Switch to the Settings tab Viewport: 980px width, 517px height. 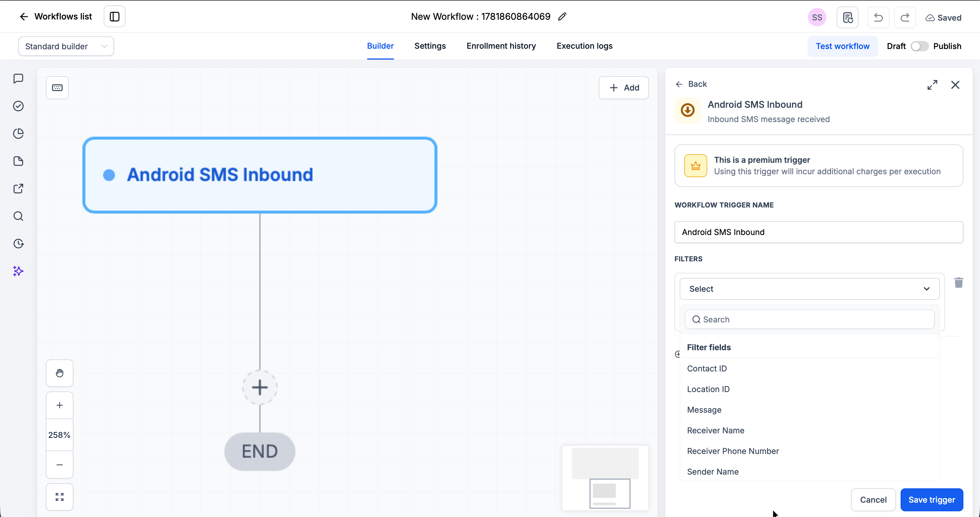coord(430,46)
